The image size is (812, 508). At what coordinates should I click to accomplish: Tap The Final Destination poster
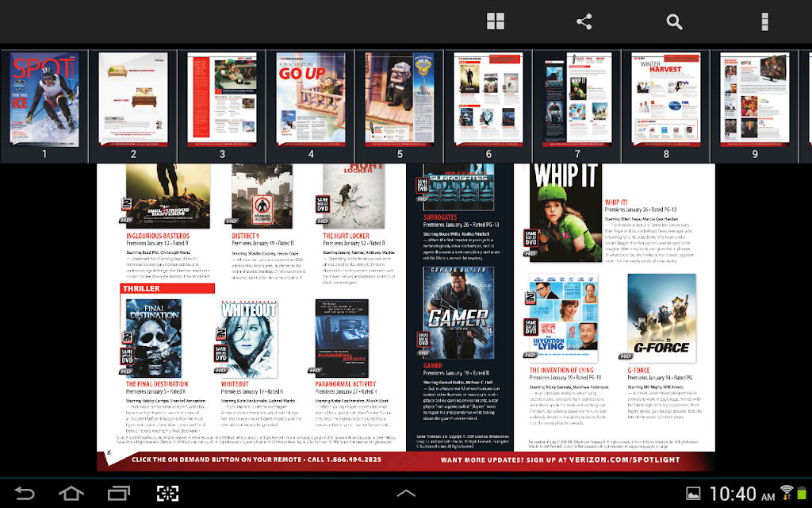pyautogui.click(x=154, y=338)
